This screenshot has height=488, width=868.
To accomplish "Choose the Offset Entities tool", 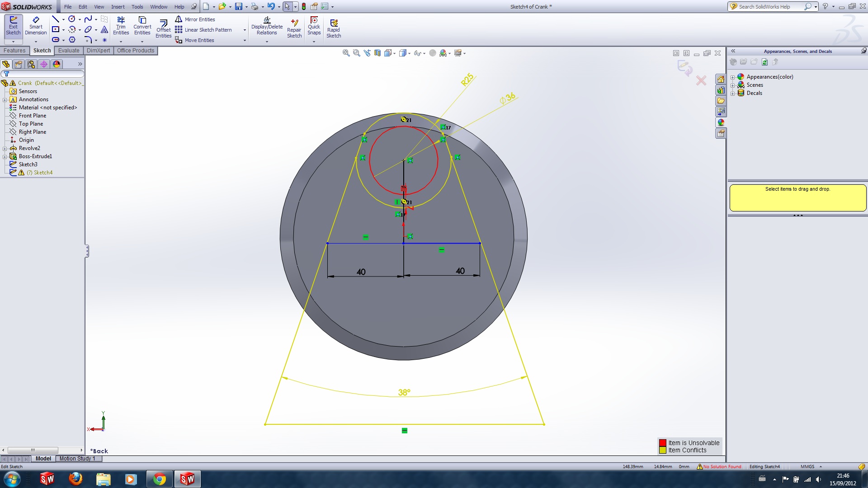I will pos(163,28).
